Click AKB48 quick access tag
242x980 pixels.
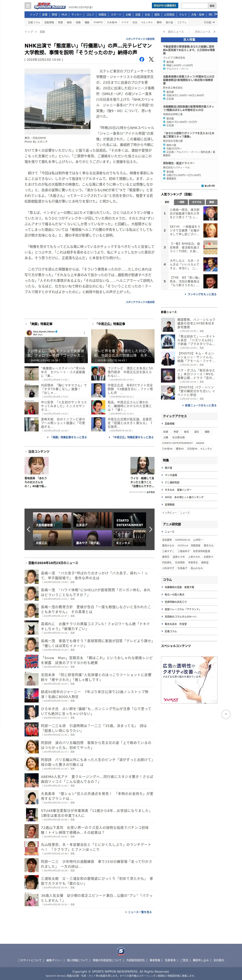[200, 443]
